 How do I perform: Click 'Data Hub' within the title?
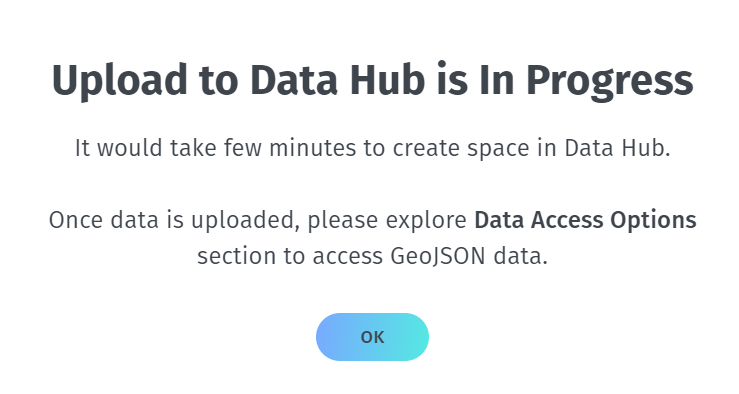click(337, 81)
